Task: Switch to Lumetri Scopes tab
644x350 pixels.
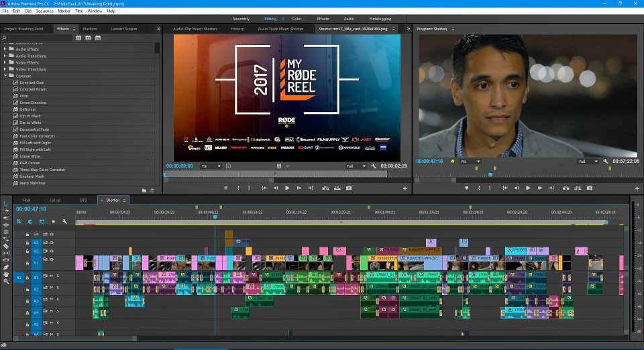Action: [x=124, y=29]
